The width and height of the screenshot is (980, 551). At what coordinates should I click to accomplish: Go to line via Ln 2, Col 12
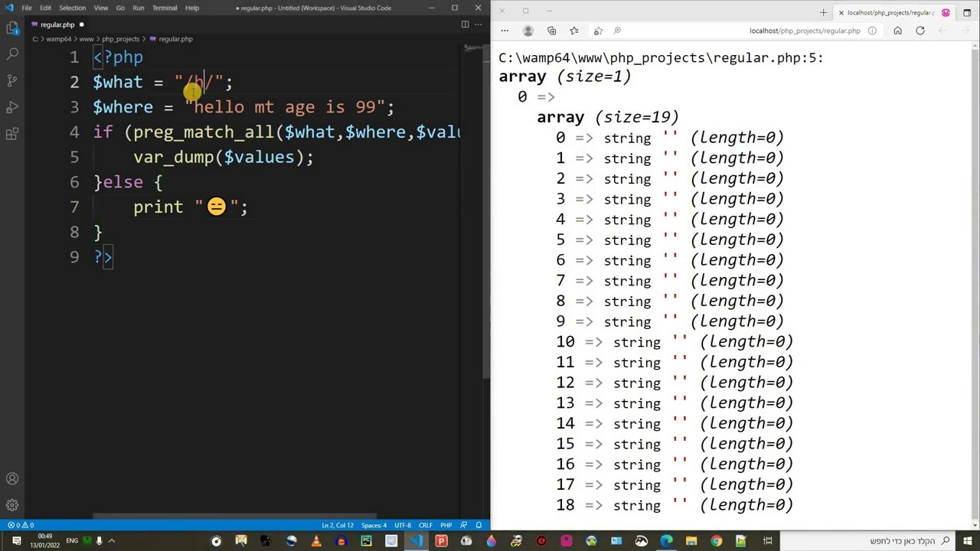pyautogui.click(x=338, y=525)
